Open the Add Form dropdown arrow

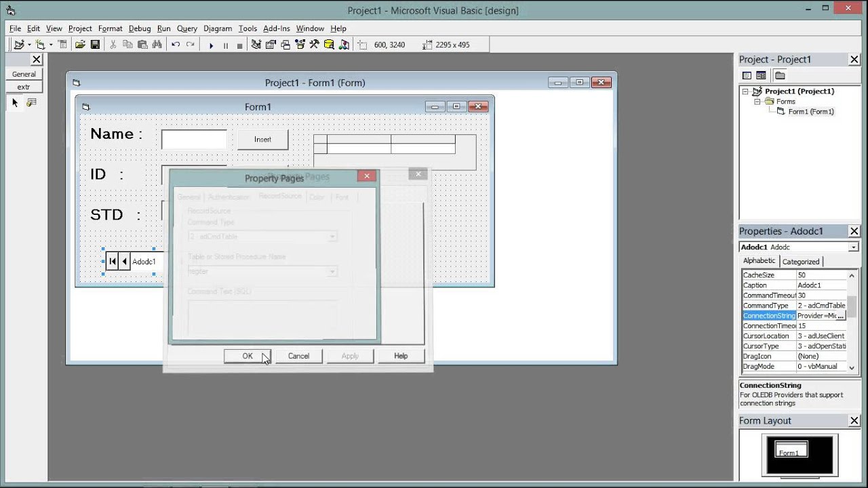[x=51, y=45]
